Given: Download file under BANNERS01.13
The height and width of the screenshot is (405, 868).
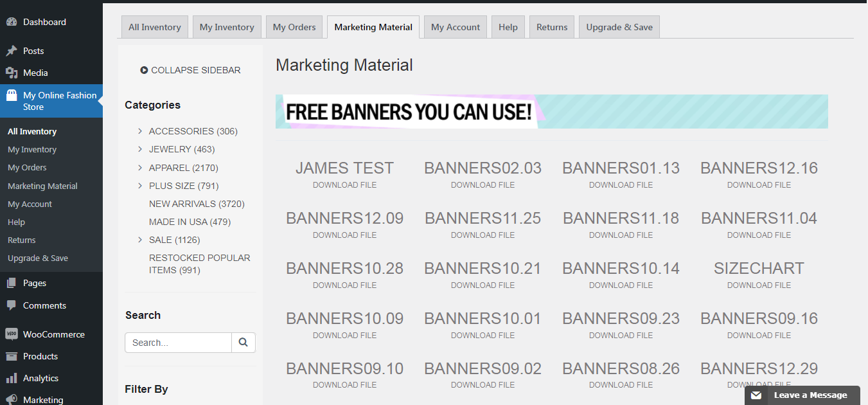Looking at the screenshot, I should [x=621, y=185].
